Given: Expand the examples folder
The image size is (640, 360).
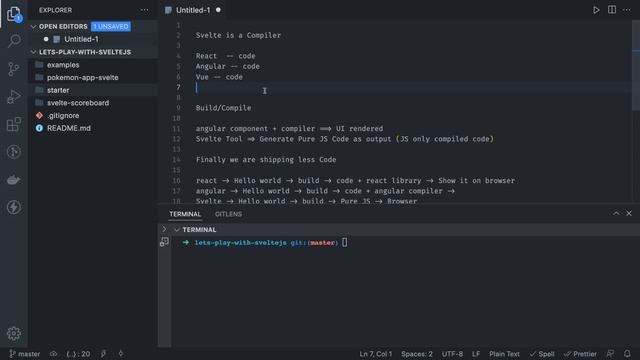Looking at the screenshot, I should (x=63, y=65).
